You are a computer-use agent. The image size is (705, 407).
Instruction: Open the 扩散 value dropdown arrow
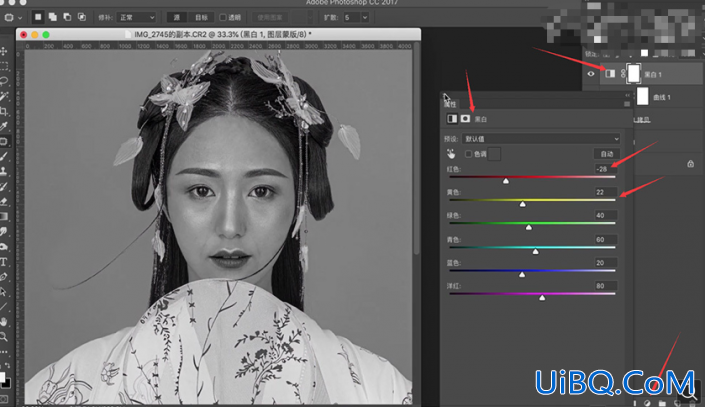(365, 18)
